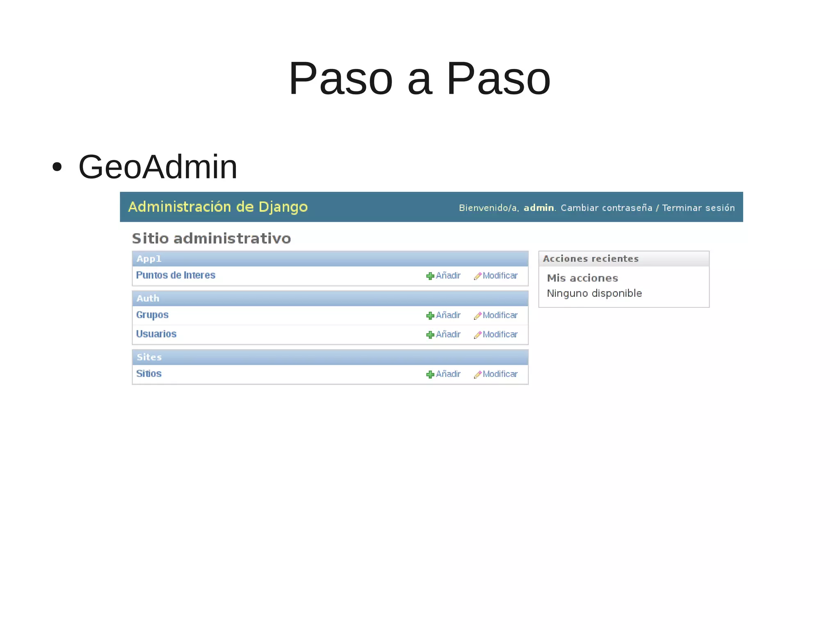This screenshot has height=630, width=840.
Task: Click Modificar text for Puntos de Interes
Action: 500,275
